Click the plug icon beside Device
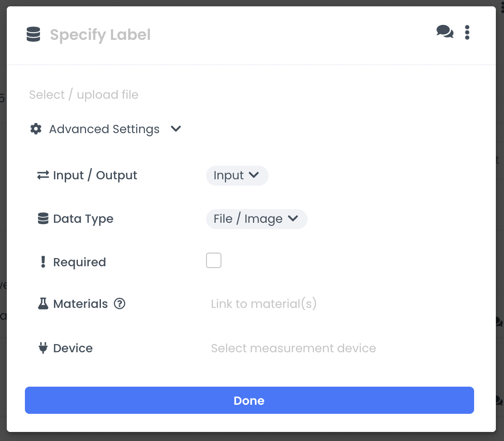 click(x=43, y=348)
